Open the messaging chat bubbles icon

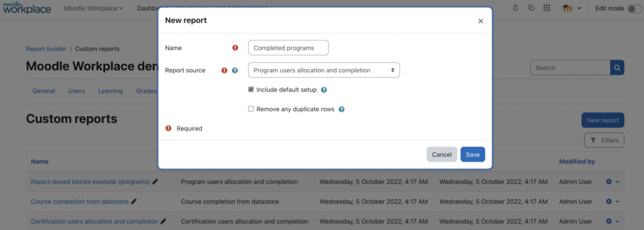pyautogui.click(x=531, y=8)
